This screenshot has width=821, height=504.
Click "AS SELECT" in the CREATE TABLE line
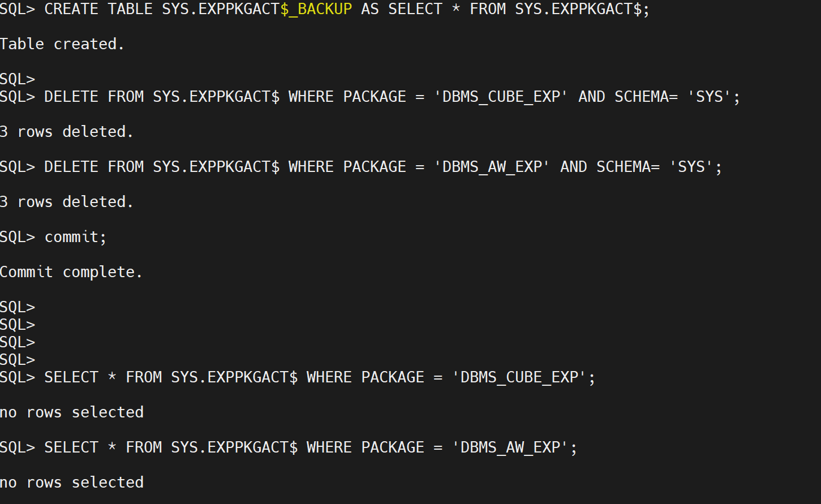[402, 9]
